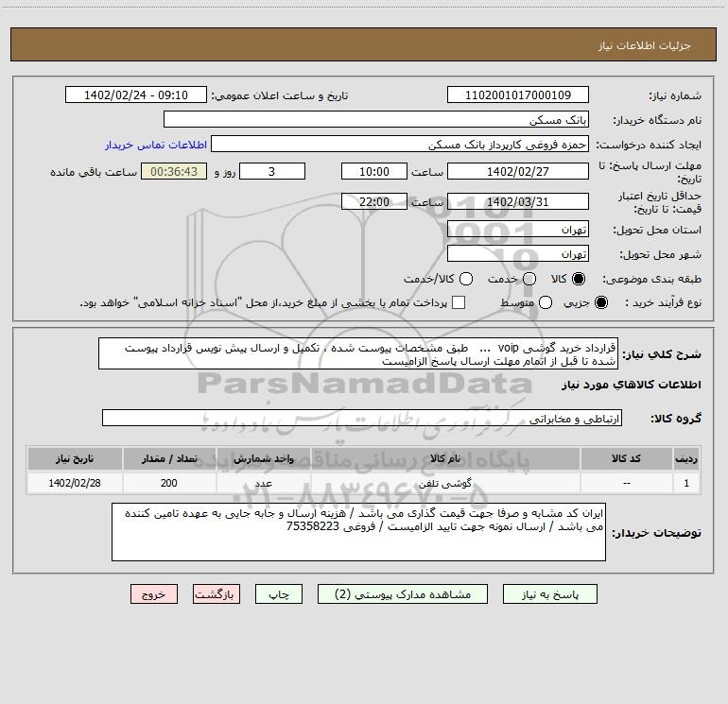Click the چاپ print button

coord(279,594)
